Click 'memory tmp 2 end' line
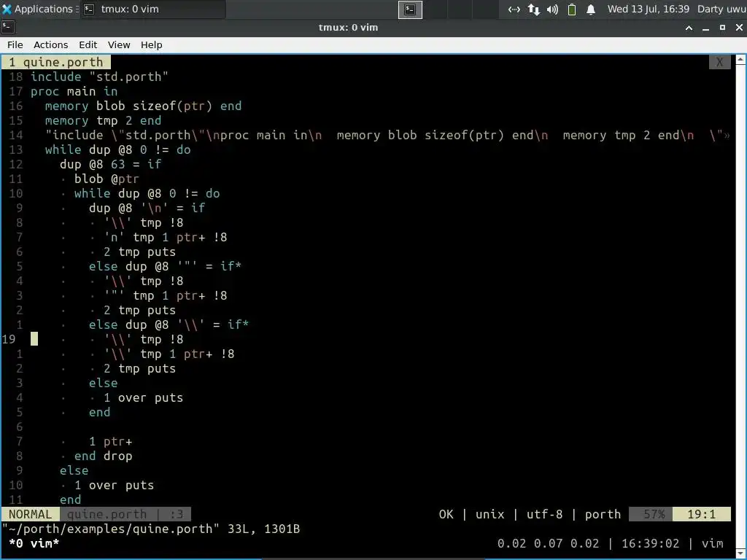Viewport: 747px width, 560px height. pyautogui.click(x=103, y=120)
